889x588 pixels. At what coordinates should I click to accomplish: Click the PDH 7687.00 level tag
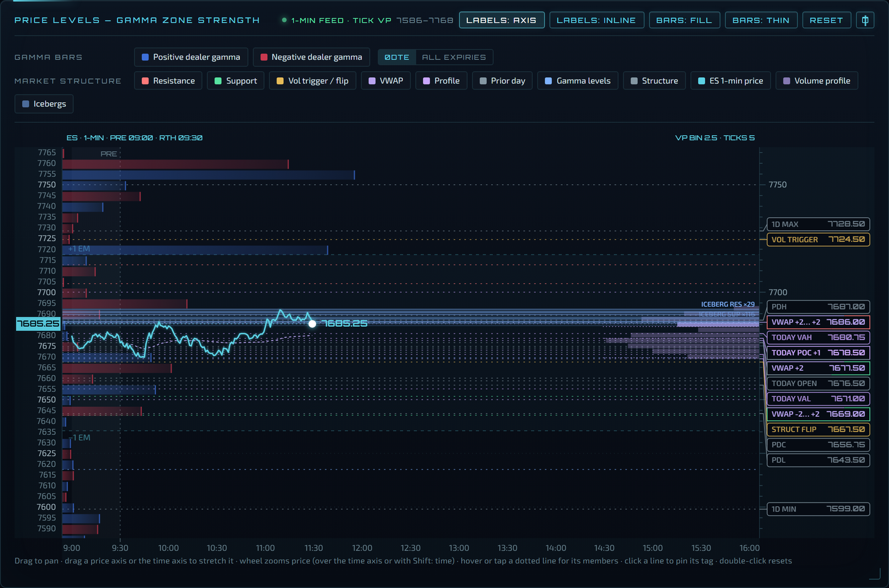pos(818,307)
